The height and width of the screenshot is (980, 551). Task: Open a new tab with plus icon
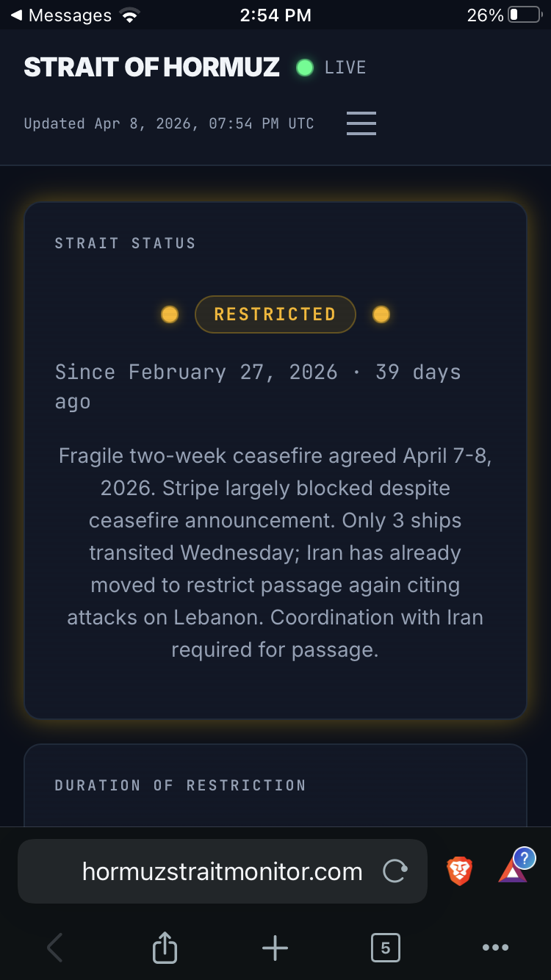pos(275,948)
